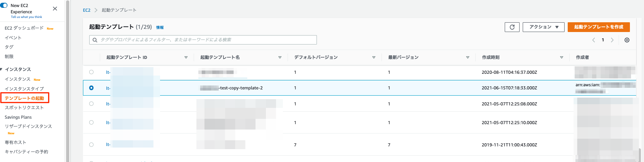
Task: Open 制限 in sidebar
Action: [9, 57]
